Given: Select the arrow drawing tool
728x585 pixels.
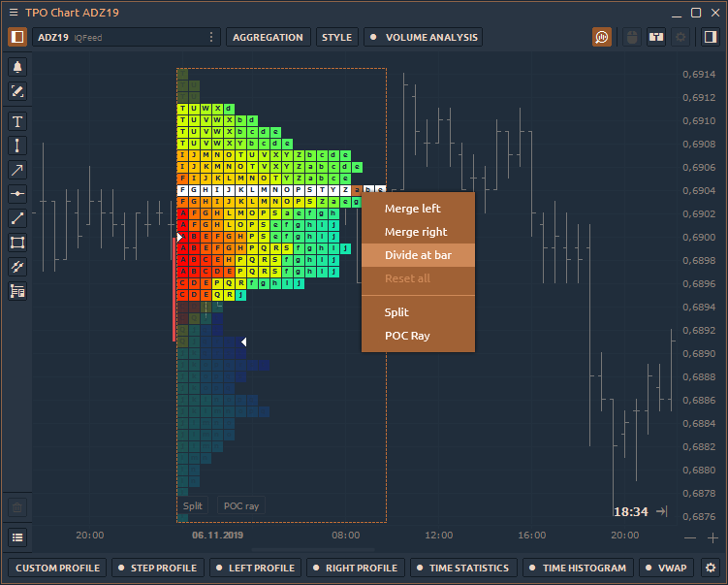Looking at the screenshot, I should (17, 170).
